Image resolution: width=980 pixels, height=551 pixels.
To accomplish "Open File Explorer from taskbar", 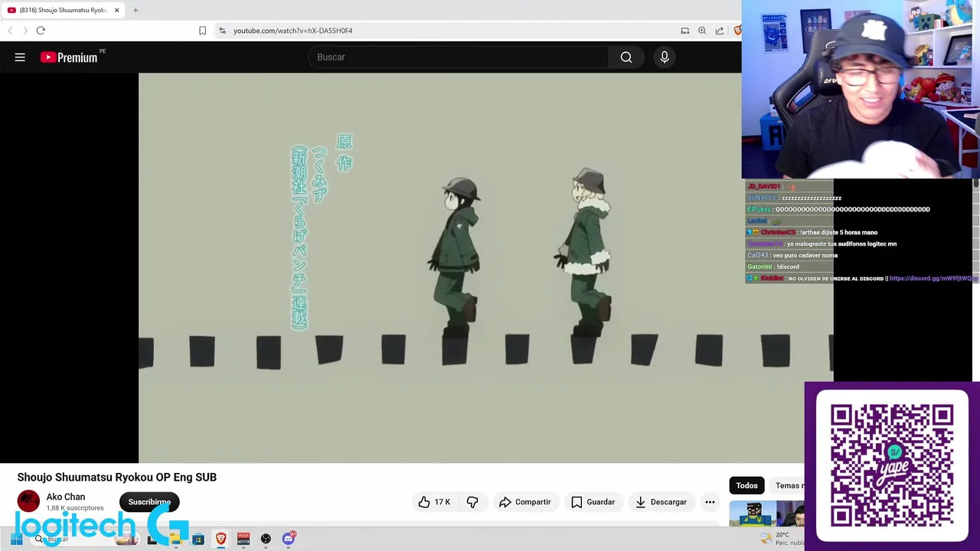I will [175, 539].
